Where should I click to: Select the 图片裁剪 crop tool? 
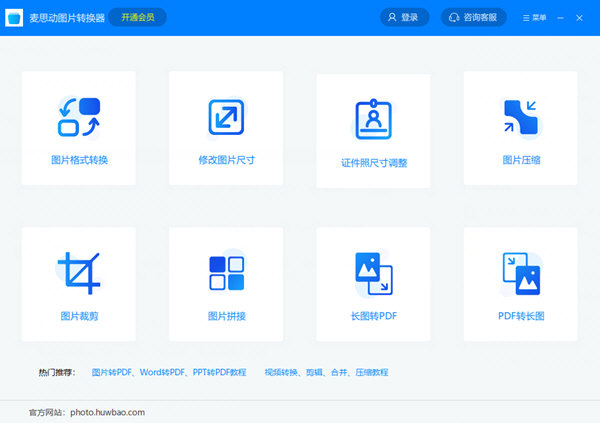[78, 272]
